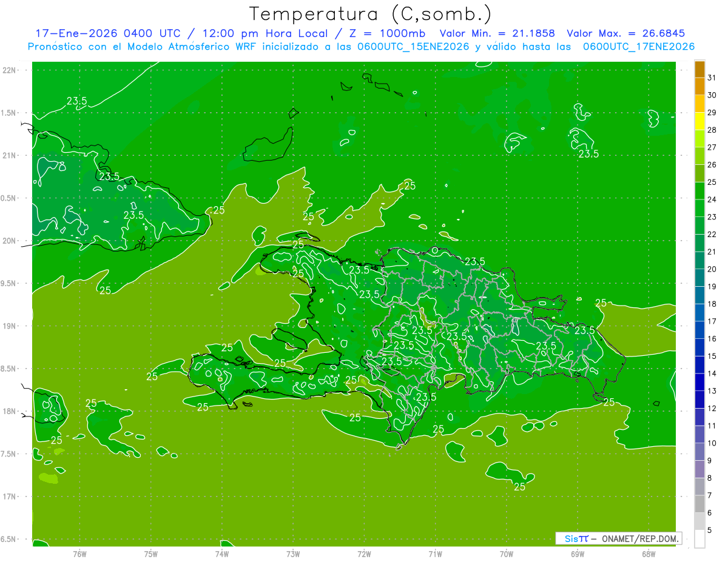Pick the yellow swatch between 28 and 29
The width and height of the screenshot is (728, 562).
click(699, 121)
